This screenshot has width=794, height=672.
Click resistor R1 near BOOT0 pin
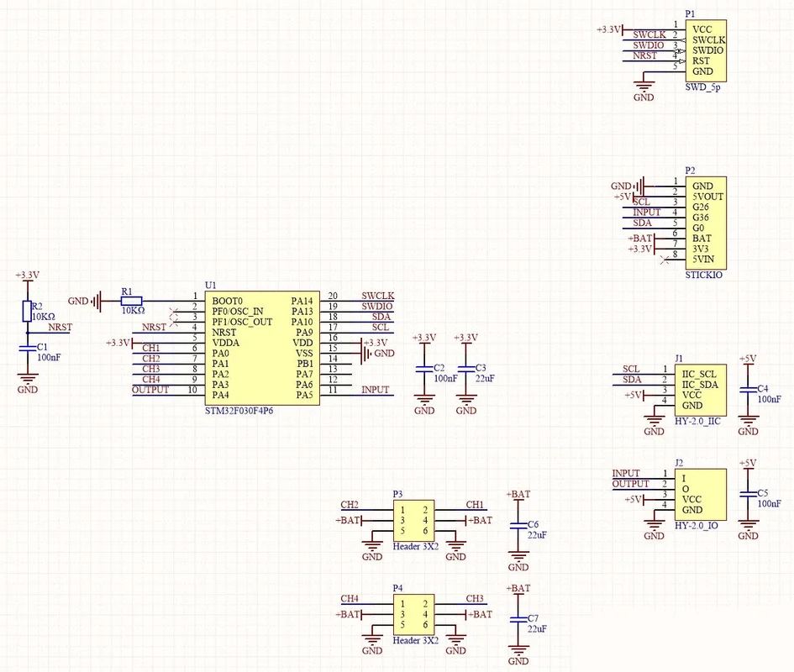point(132,302)
